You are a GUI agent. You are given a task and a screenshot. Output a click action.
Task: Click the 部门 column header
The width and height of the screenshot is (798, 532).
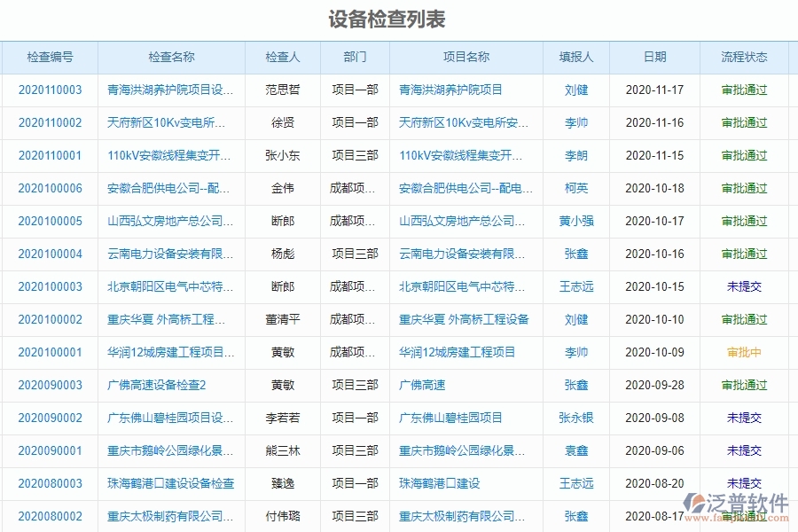coord(354,57)
